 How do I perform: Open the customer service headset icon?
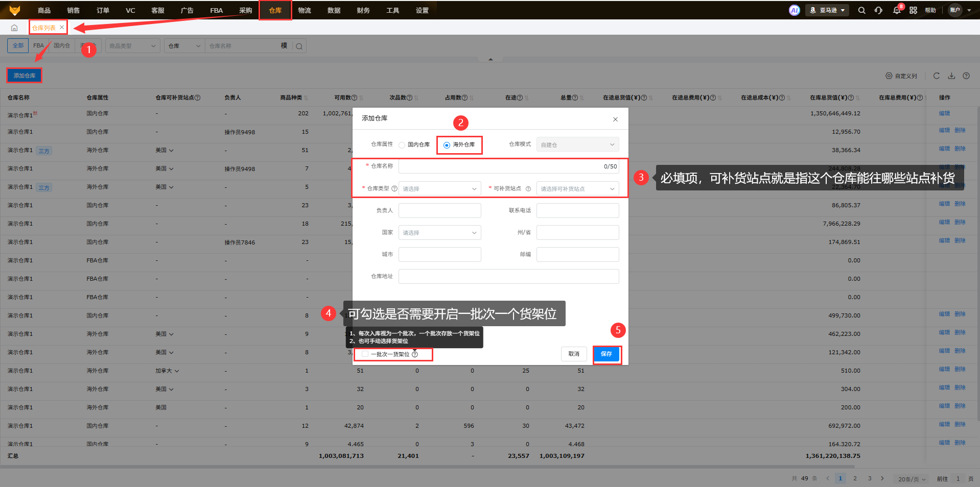click(x=878, y=10)
